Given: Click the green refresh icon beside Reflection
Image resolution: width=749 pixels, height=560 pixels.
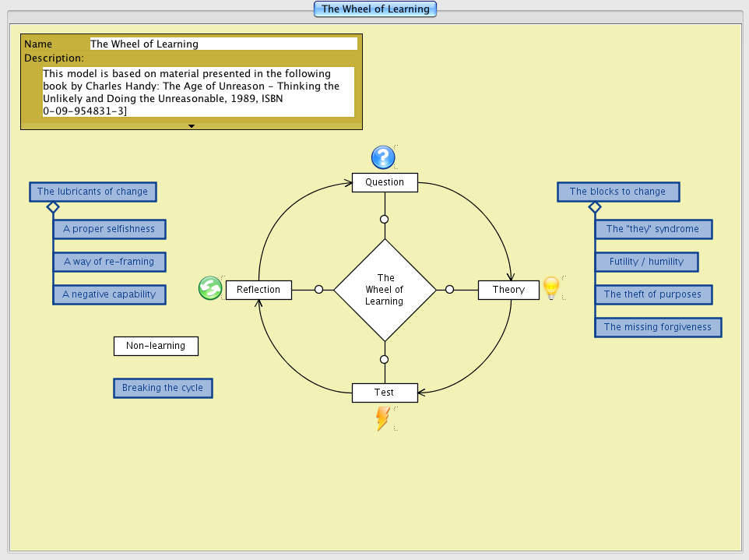Looking at the screenshot, I should click(210, 289).
